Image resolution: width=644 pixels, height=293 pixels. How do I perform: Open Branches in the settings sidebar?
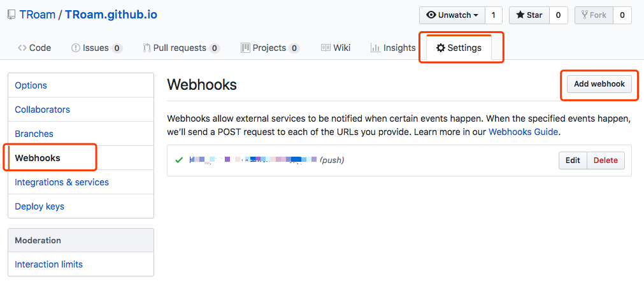pyautogui.click(x=81, y=134)
